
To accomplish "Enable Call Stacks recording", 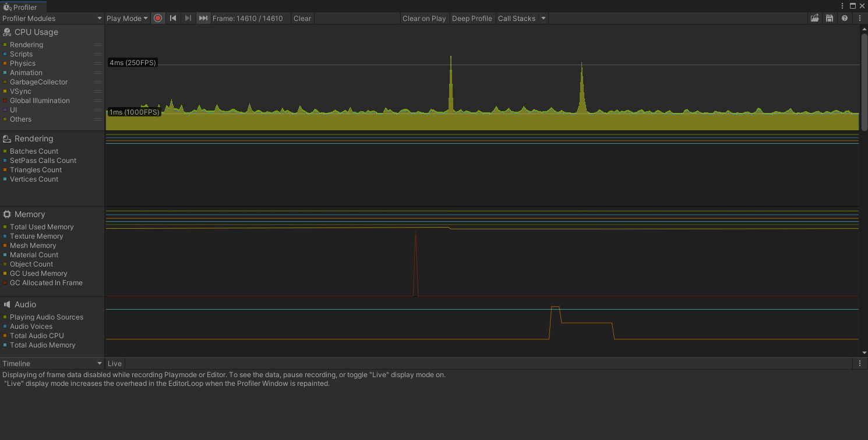I will (x=517, y=19).
